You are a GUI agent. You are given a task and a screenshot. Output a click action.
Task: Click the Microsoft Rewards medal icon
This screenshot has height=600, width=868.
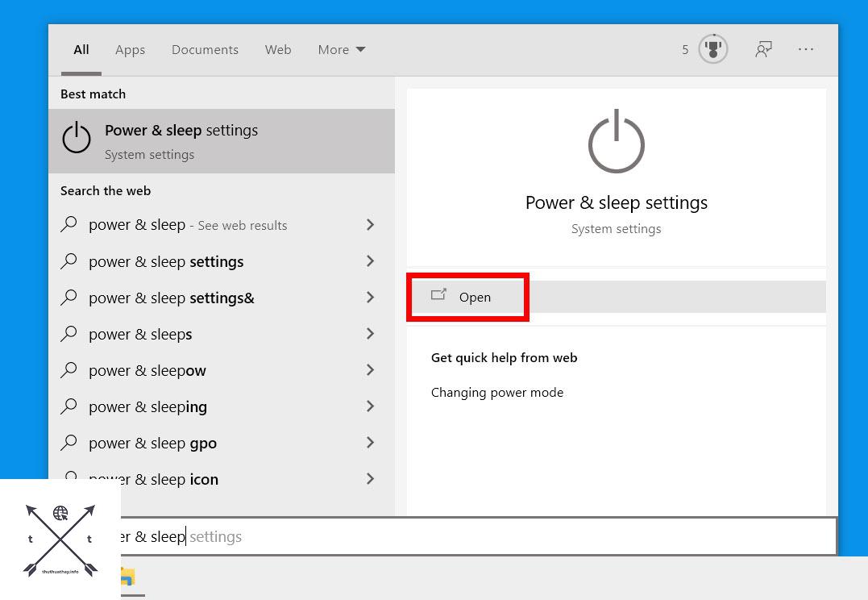(712, 49)
